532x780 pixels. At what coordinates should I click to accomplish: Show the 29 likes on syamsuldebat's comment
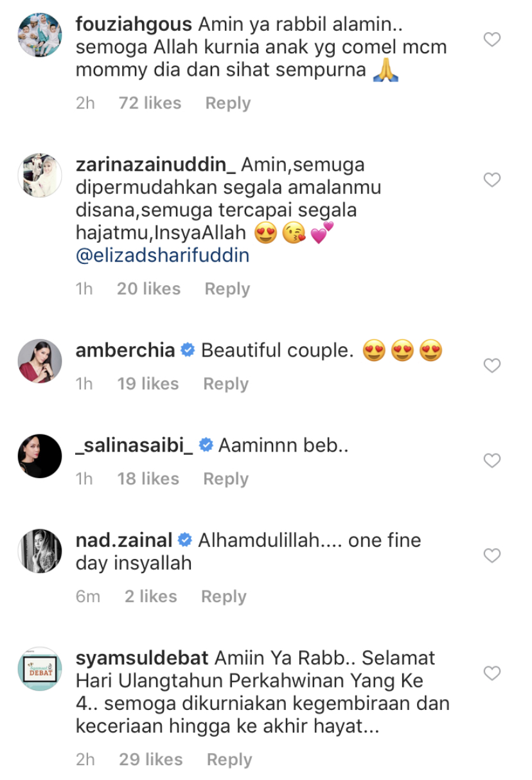[x=150, y=760]
